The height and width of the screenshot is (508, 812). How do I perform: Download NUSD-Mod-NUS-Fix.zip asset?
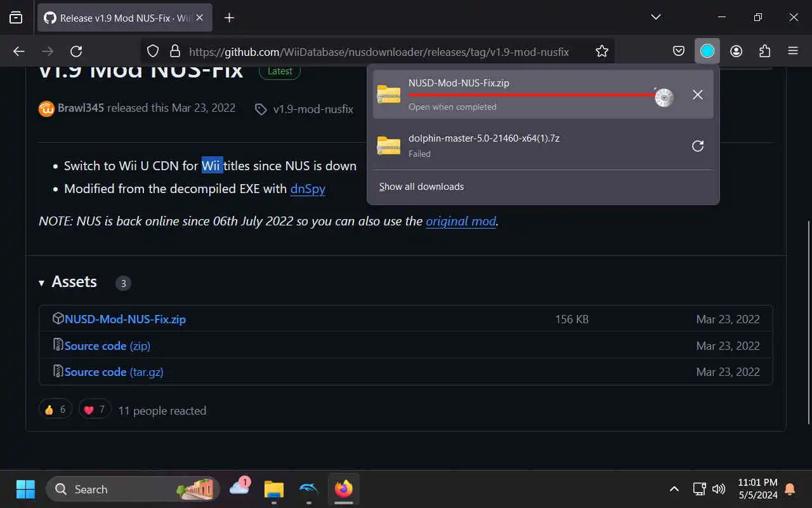125,319
